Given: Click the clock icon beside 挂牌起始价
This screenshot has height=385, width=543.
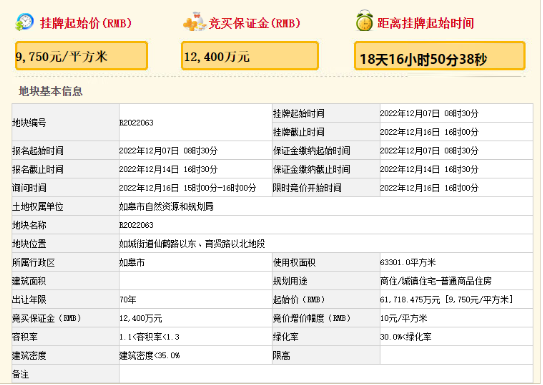Looking at the screenshot, I should coord(24,22).
